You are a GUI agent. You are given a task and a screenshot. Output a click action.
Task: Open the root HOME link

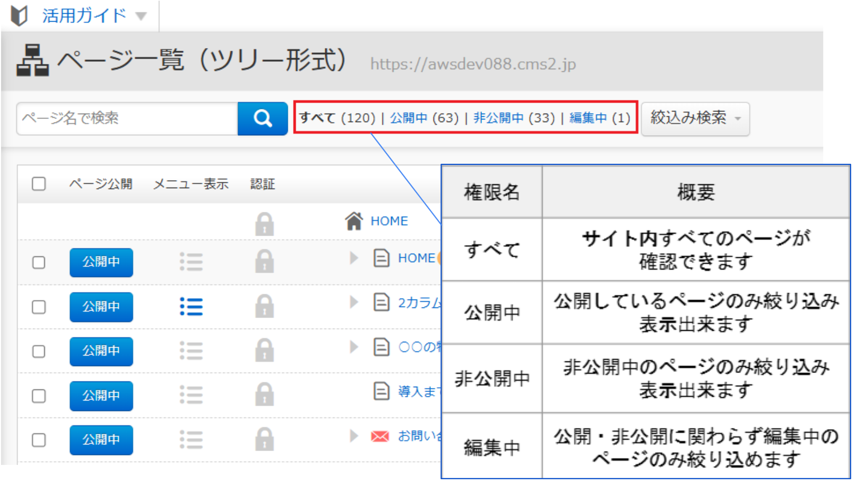[x=389, y=221]
